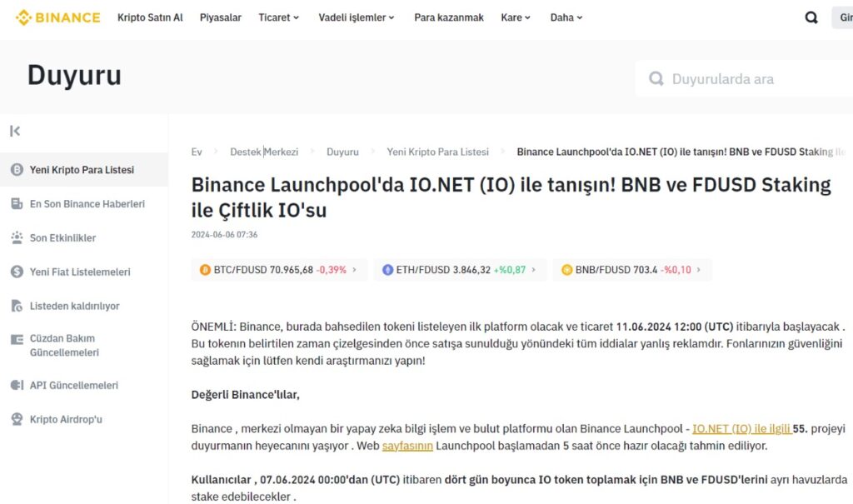Follow the IO.NET (IO) ile ilgili link
Screen dimensions: 853x504
click(x=741, y=429)
